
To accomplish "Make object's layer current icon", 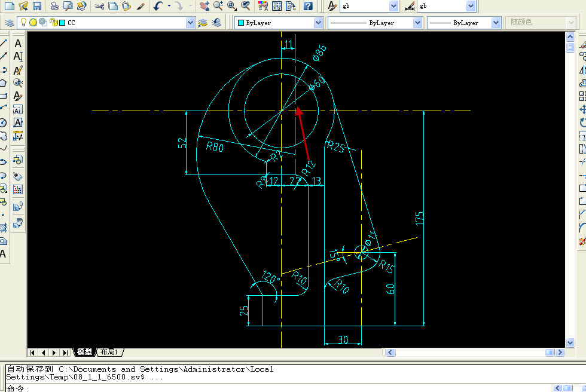I will (203, 23).
